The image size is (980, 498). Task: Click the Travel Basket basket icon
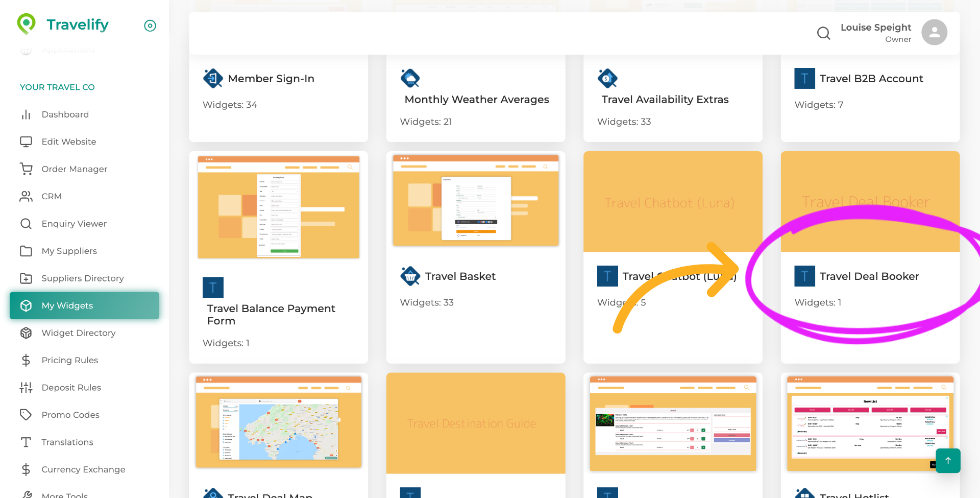(410, 276)
